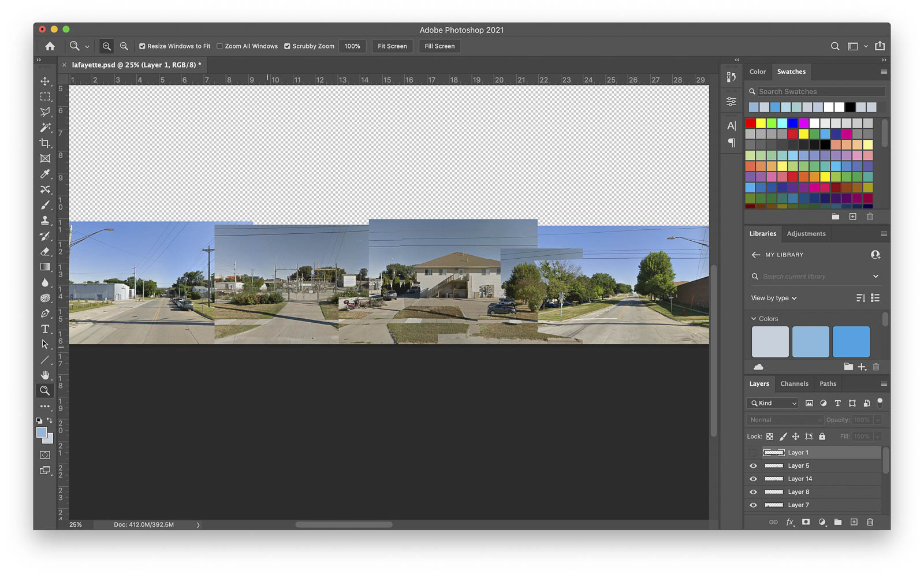This screenshot has width=924, height=574.
Task: Enable Zoom All Windows checkbox
Action: pyautogui.click(x=219, y=46)
